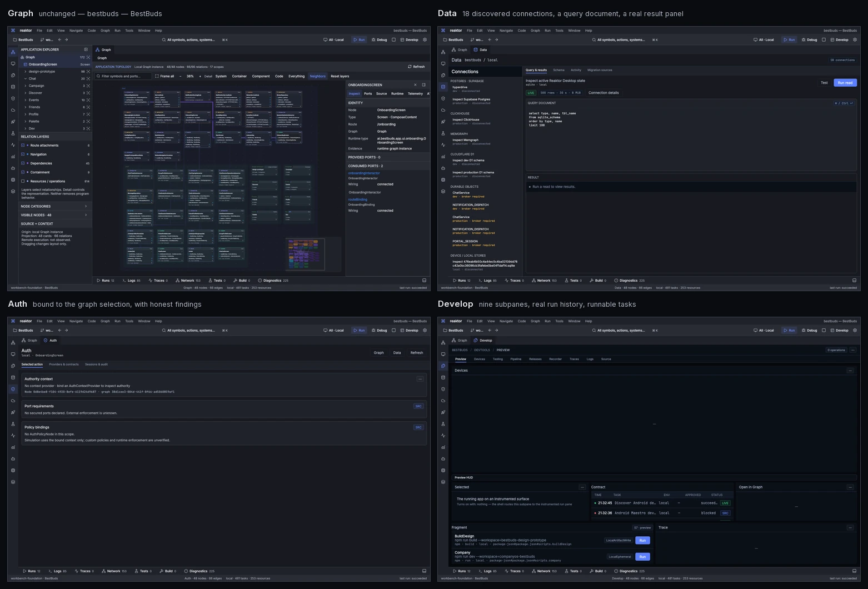Click the Filter symbols and ports field
This screenshot has width=868, height=589.
(x=123, y=76)
